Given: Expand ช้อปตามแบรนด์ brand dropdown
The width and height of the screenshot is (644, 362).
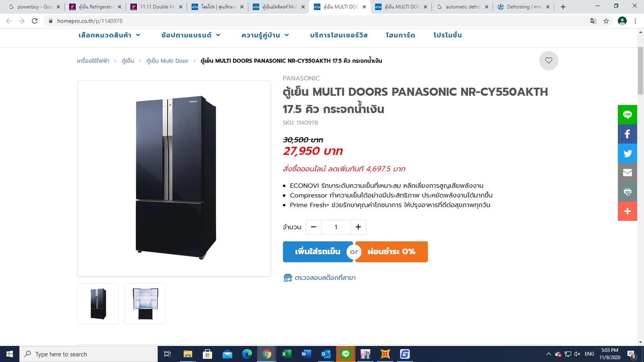Looking at the screenshot, I should pos(191,35).
